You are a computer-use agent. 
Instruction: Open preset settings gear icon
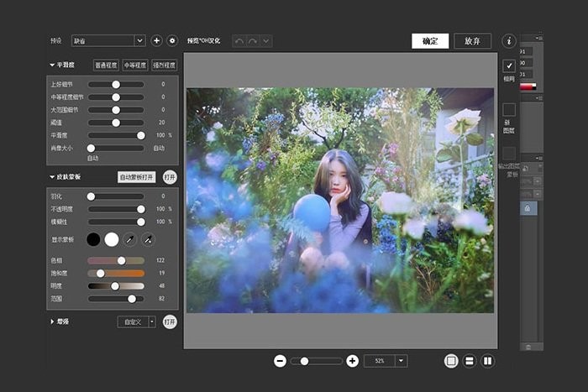click(x=172, y=40)
